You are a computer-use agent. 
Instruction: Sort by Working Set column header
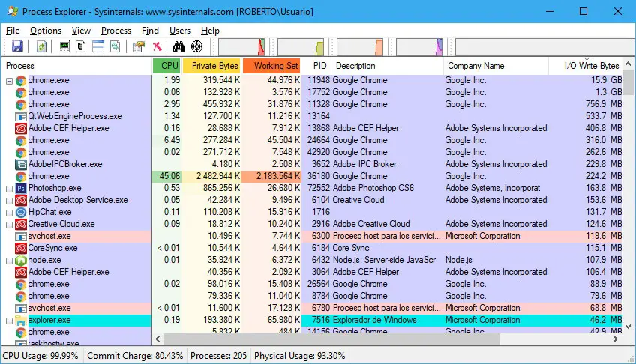point(271,66)
